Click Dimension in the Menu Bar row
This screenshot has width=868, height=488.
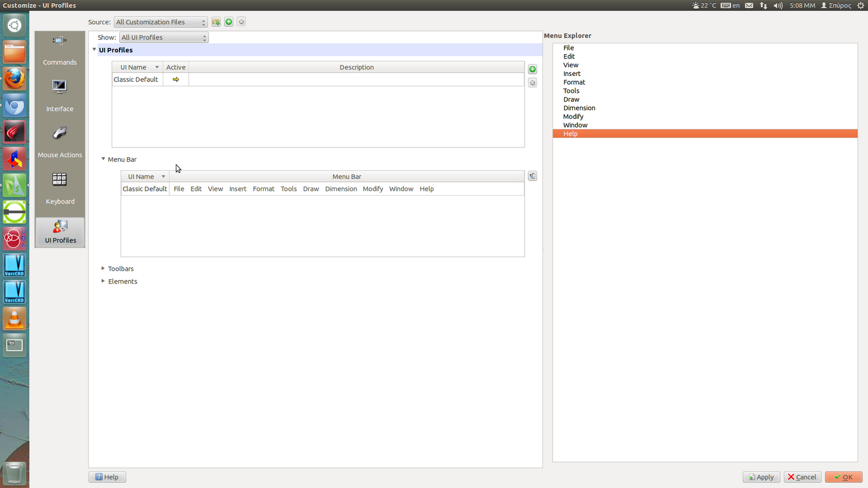coord(341,189)
